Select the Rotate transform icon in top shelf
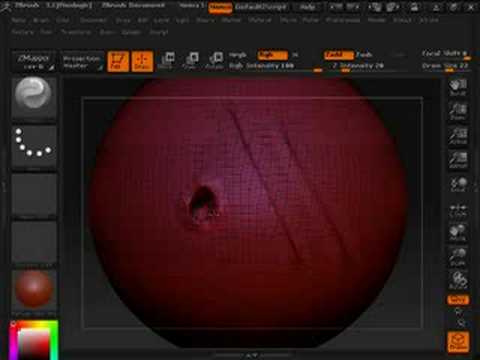Viewport: 480px width, 360px height. tap(214, 61)
